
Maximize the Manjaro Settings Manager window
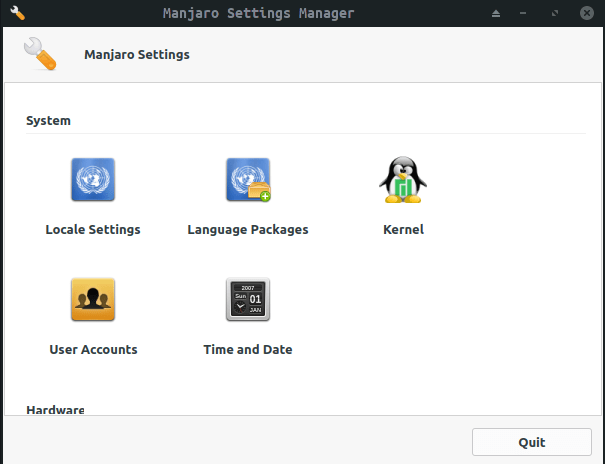[555, 14]
